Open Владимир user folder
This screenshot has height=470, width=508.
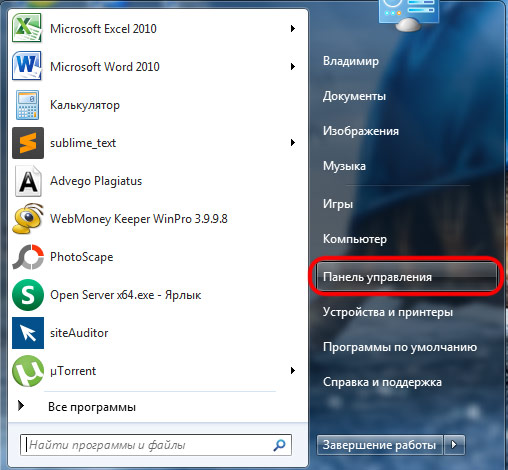coord(351,61)
